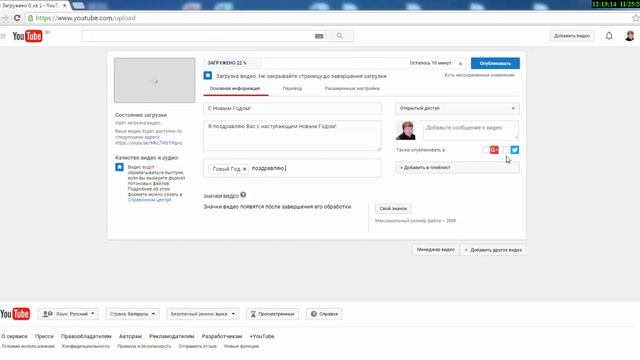
Task: Click Отправить отзыв link
Action: point(198,346)
